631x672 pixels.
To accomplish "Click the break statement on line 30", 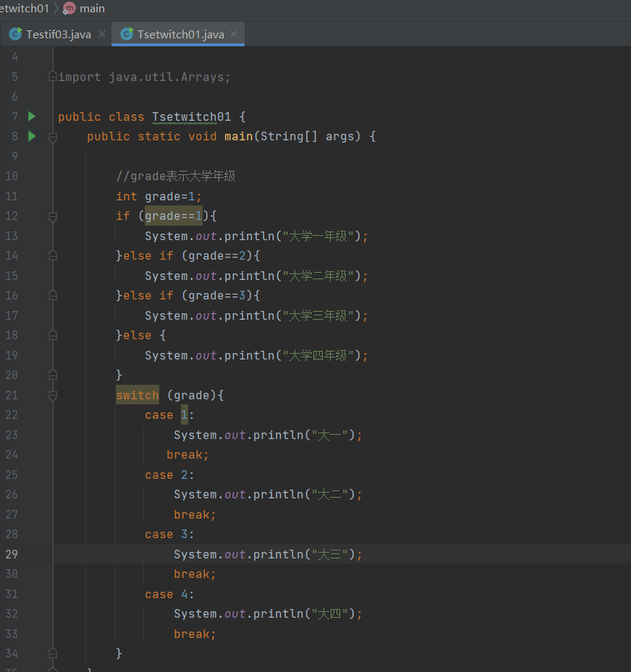I will tap(195, 574).
